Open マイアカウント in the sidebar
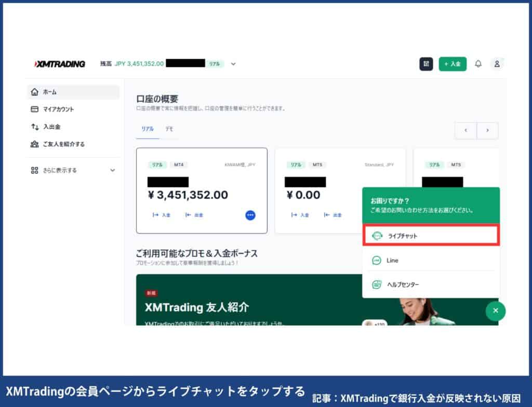 point(73,109)
